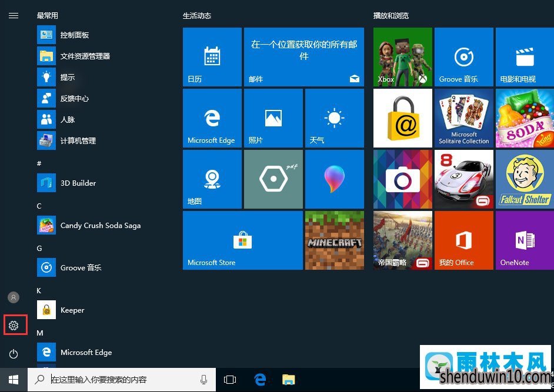554x392 pixels.
Task: Click the microphone icon in search box
Action: click(203, 380)
